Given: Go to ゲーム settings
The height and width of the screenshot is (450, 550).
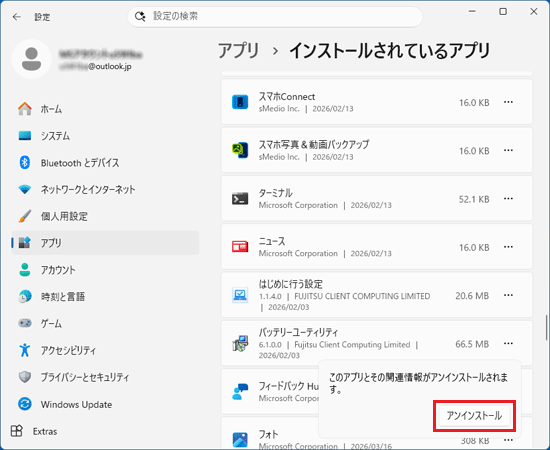Looking at the screenshot, I should point(105,323).
